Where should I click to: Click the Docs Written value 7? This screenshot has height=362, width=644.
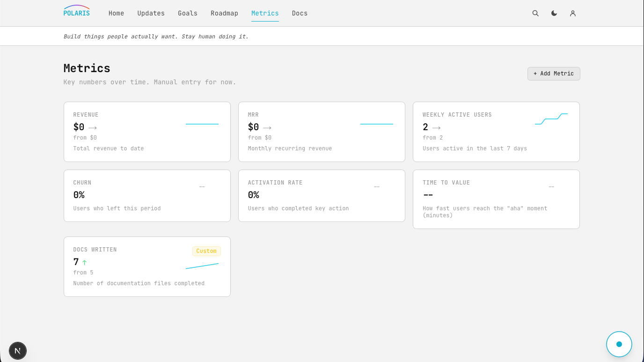click(76, 262)
